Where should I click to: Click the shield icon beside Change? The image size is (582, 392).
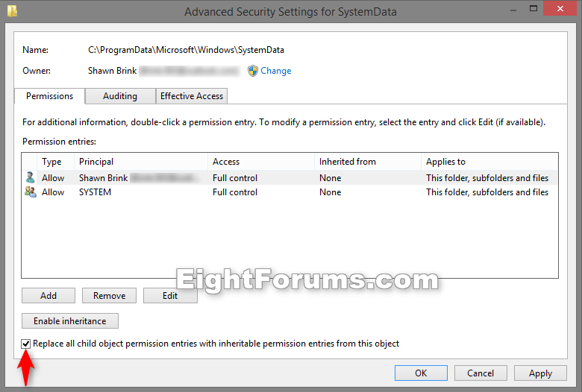point(253,71)
